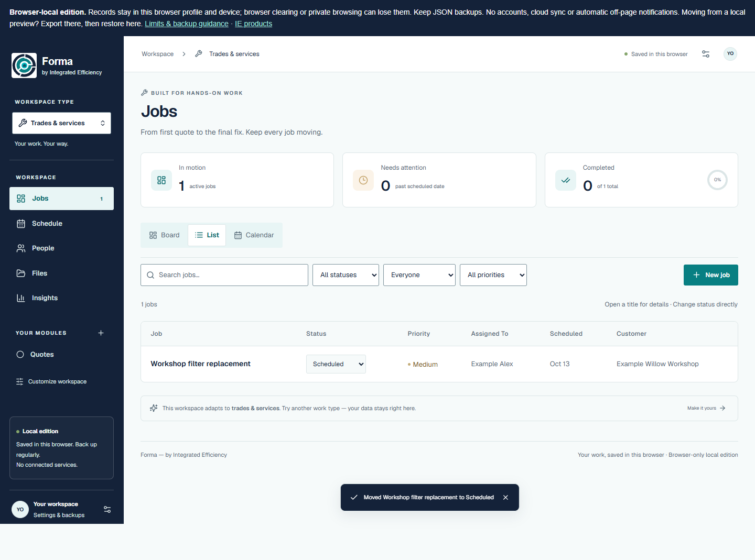Image resolution: width=755 pixels, height=560 pixels.
Task: Change the Scheduled status dropdown in the job row
Action: [x=336, y=364]
